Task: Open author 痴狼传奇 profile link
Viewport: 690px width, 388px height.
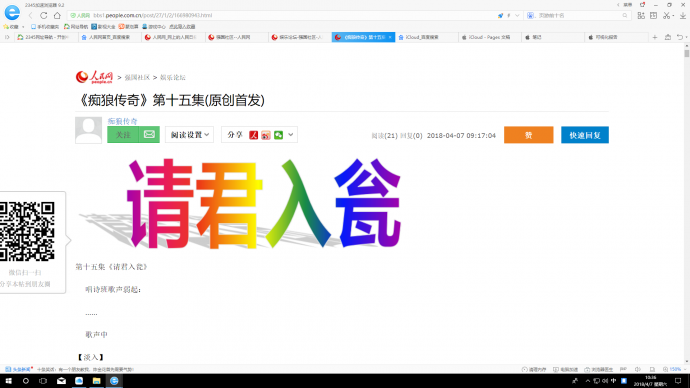Action: point(123,121)
